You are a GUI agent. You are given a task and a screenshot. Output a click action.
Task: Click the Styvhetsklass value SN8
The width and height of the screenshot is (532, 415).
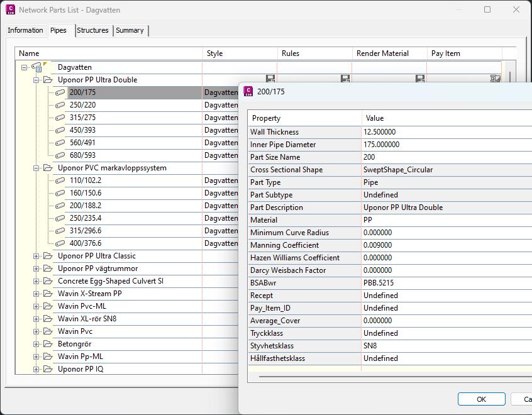(x=370, y=345)
